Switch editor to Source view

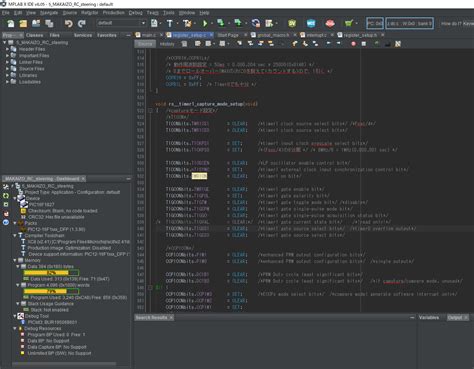[x=145, y=44]
